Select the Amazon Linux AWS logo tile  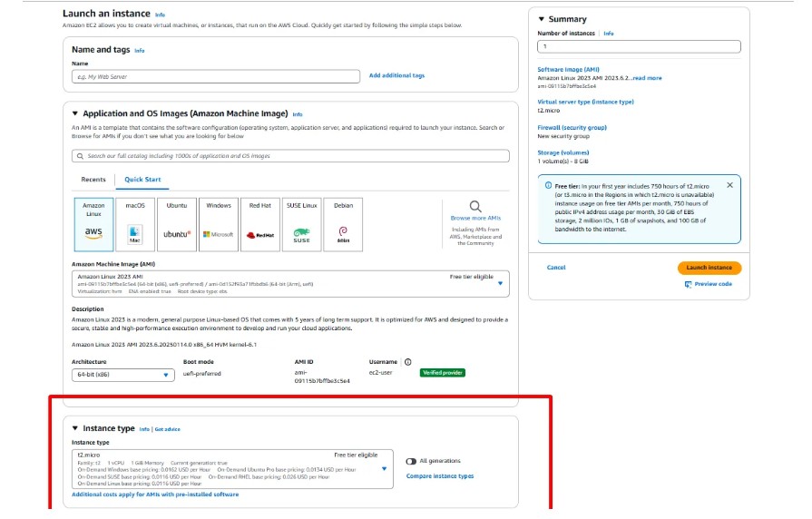93,223
